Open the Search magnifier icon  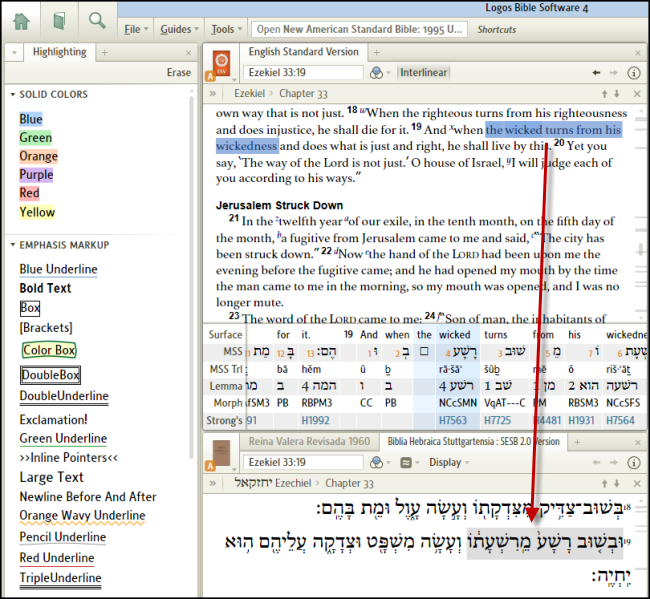point(97,20)
